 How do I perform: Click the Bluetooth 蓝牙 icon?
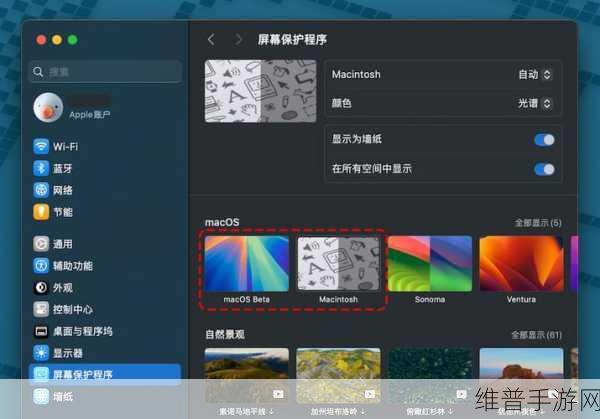coord(41,168)
